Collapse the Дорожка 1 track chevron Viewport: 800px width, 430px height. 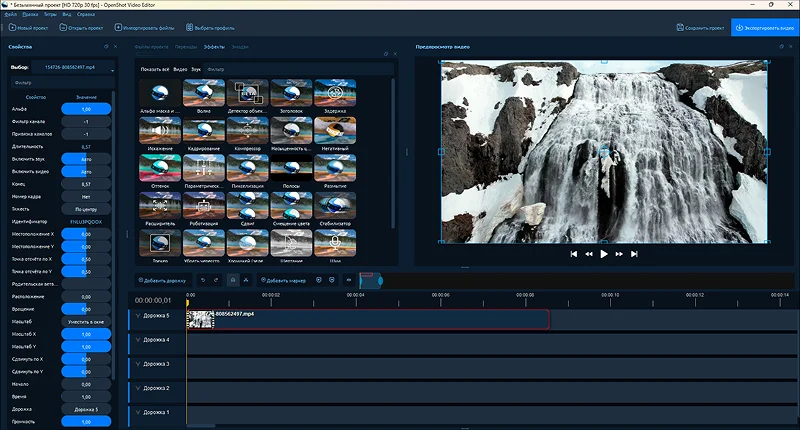pyautogui.click(x=138, y=412)
